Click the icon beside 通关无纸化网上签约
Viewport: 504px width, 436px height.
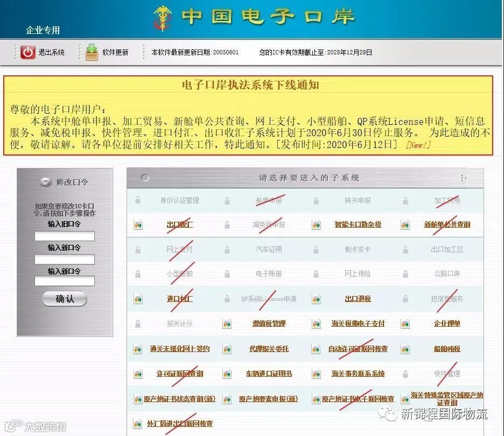click(138, 349)
